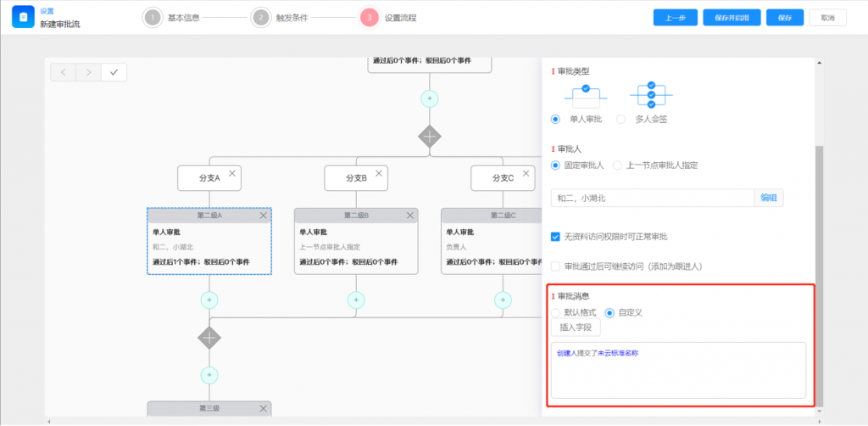The height and width of the screenshot is (426, 868).
Task: Enable 审批通过后可继续访问 checkbox
Action: [x=556, y=266]
